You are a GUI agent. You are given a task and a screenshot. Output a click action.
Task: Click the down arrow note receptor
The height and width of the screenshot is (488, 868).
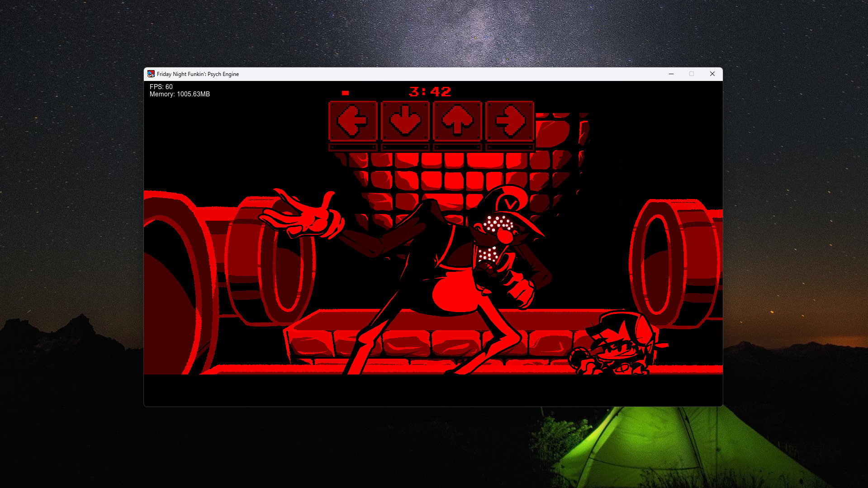pos(405,121)
